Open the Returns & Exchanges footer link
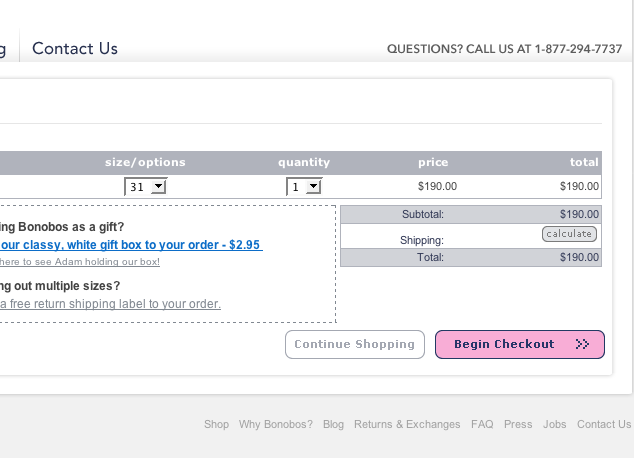This screenshot has height=458, width=634. tap(407, 424)
